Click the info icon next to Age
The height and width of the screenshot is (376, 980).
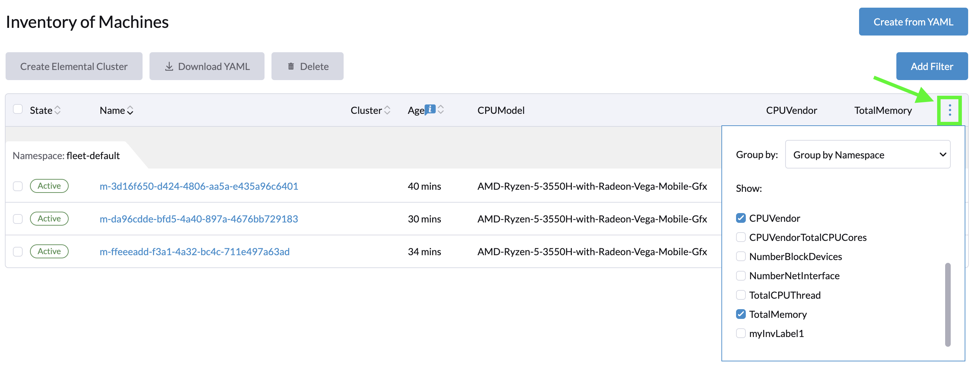430,109
